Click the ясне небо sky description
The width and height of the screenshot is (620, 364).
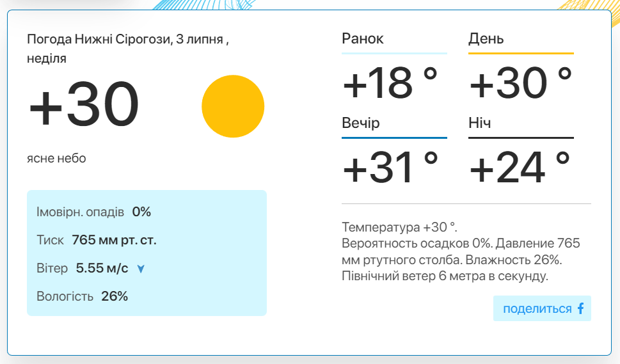56,158
